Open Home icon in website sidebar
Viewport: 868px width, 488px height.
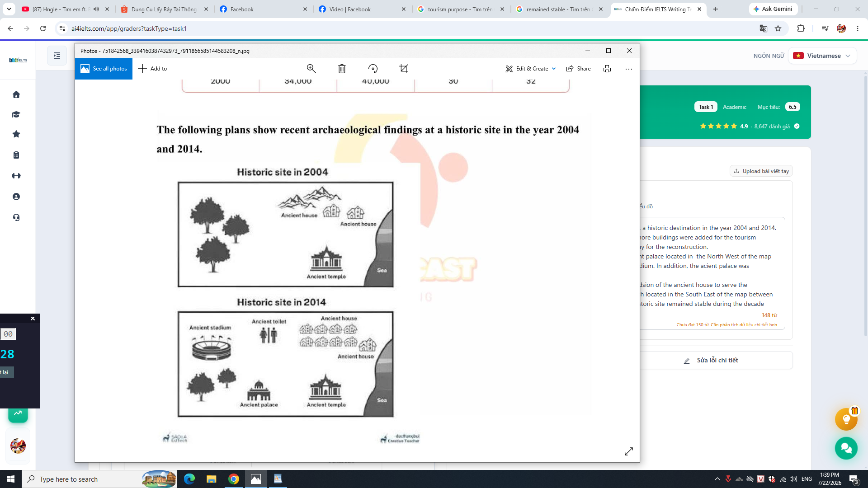click(x=16, y=94)
